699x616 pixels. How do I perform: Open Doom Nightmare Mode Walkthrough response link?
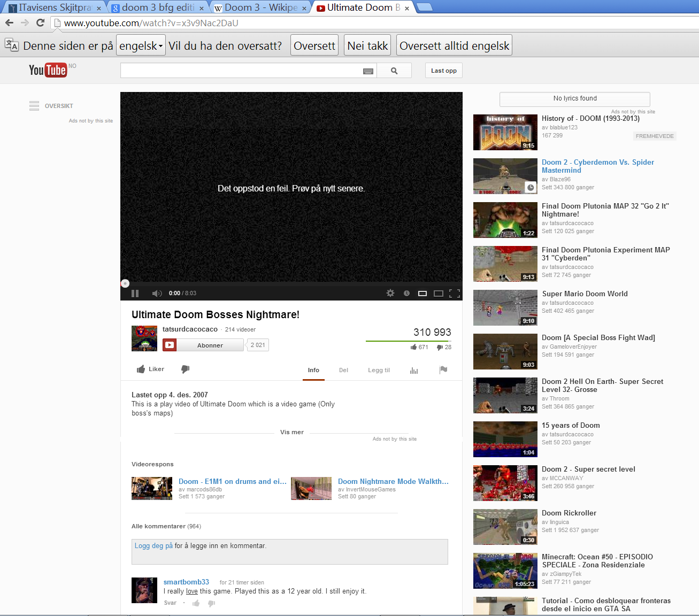click(x=393, y=481)
